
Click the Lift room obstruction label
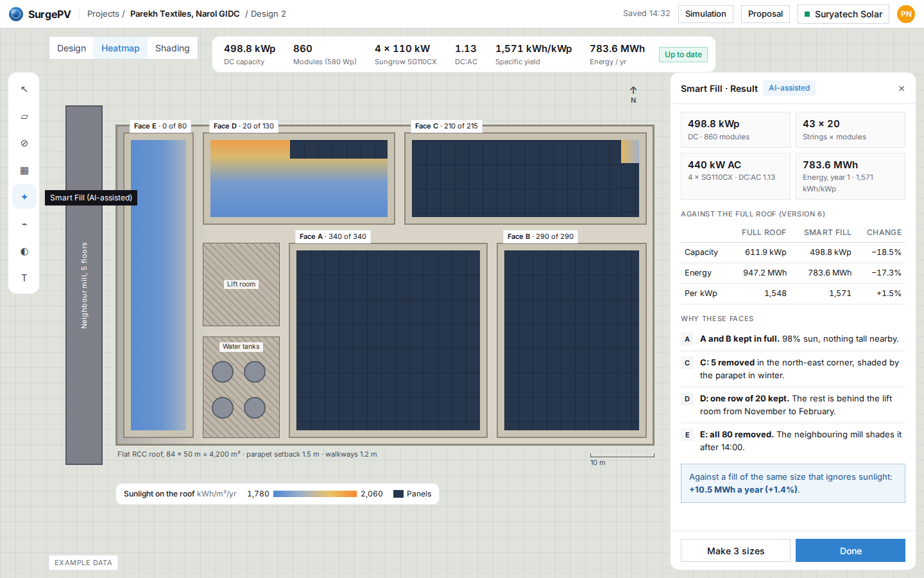pyautogui.click(x=241, y=284)
